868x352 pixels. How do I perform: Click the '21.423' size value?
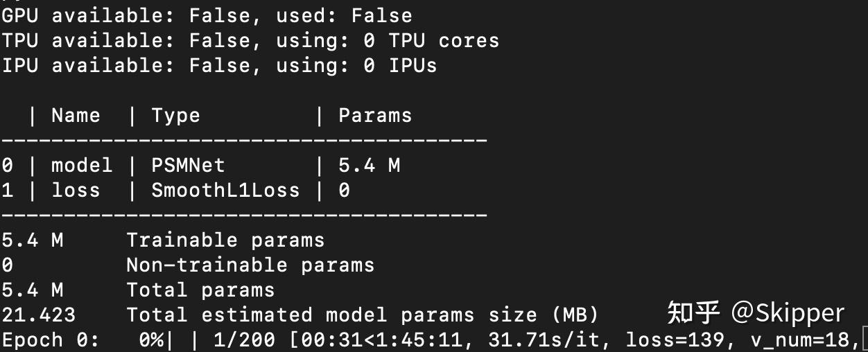click(38, 315)
